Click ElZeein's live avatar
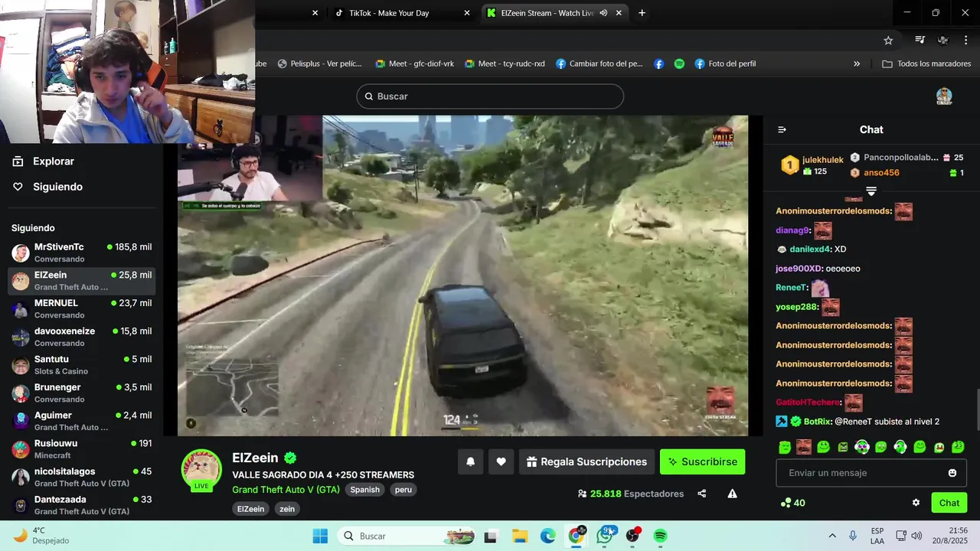Screen dimensions: 980x551 (201, 469)
